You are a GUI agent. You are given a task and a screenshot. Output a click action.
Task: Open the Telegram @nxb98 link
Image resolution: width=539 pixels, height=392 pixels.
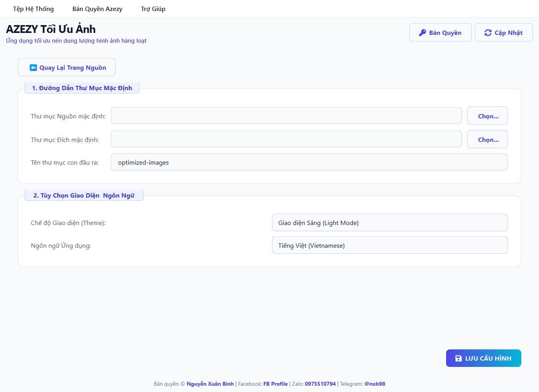(375, 384)
